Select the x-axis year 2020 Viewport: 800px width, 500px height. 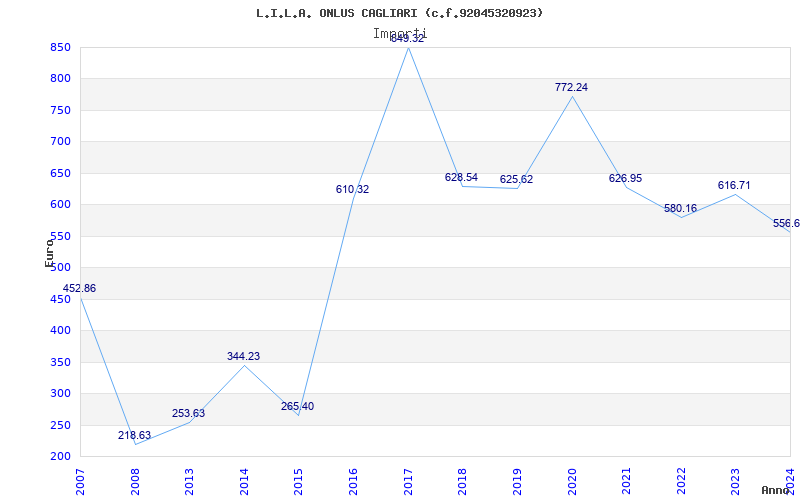(x=571, y=481)
